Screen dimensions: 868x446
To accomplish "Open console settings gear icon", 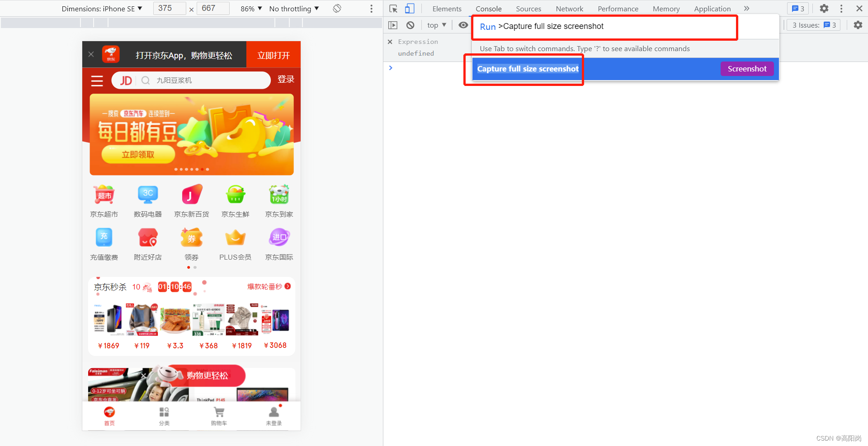I will point(858,25).
